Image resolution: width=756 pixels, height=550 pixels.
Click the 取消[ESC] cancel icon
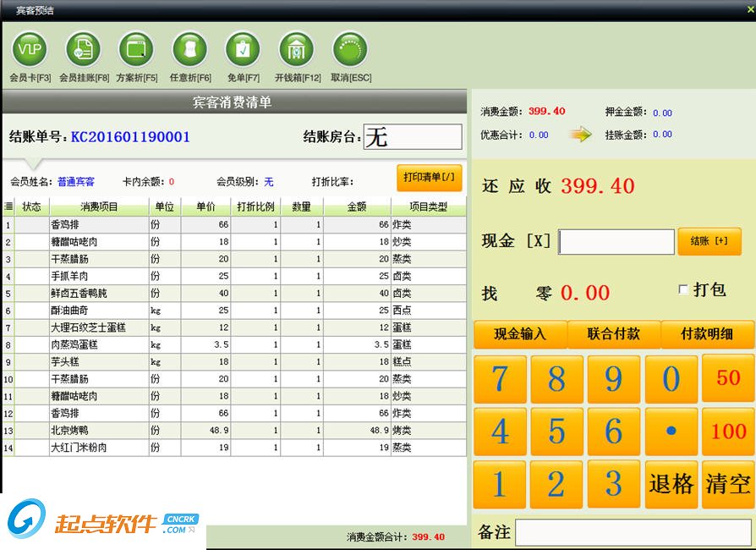pos(350,49)
